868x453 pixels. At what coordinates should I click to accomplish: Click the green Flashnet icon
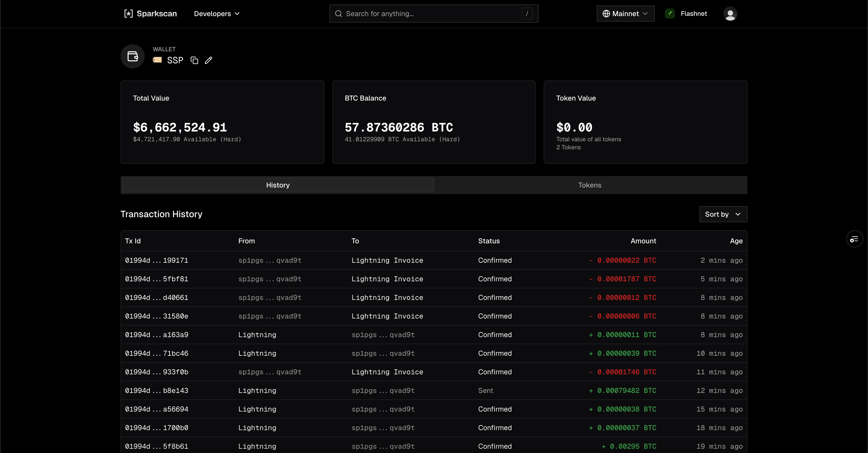(670, 14)
